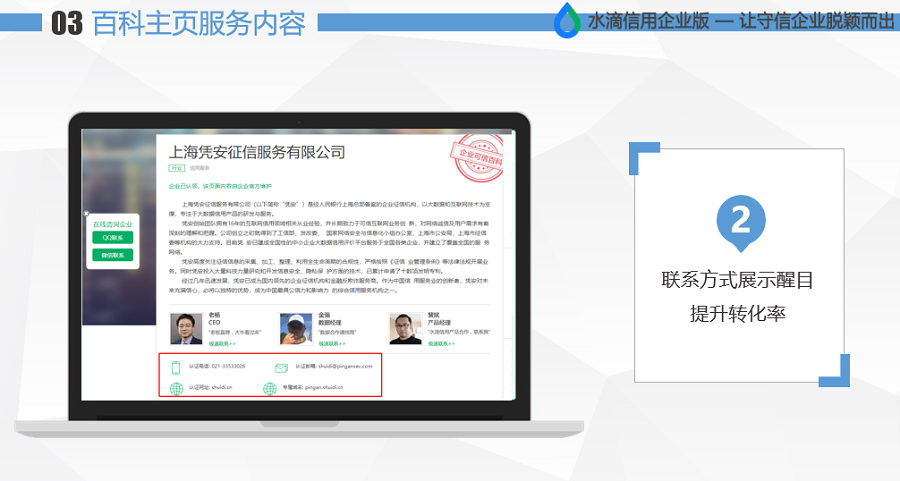900x481 pixels.
Task: Click the 上海凭安征信服务有限公司 company title
Action: [256, 152]
